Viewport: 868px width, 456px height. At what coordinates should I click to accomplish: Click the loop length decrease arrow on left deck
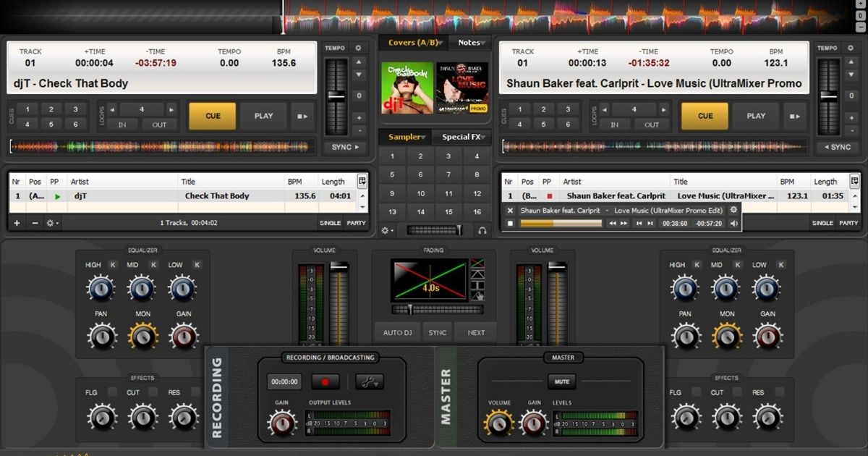(x=112, y=110)
